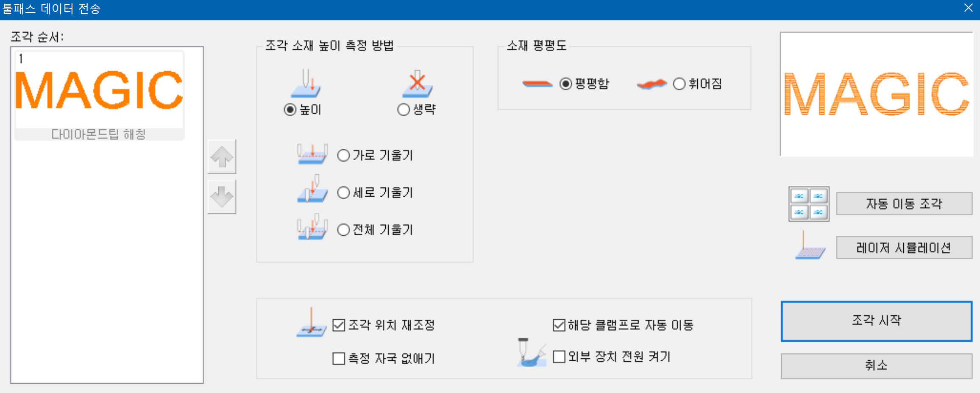980x393 pixels.
Task: Open the 자동 이동 조각 button
Action: pyautogui.click(x=904, y=204)
